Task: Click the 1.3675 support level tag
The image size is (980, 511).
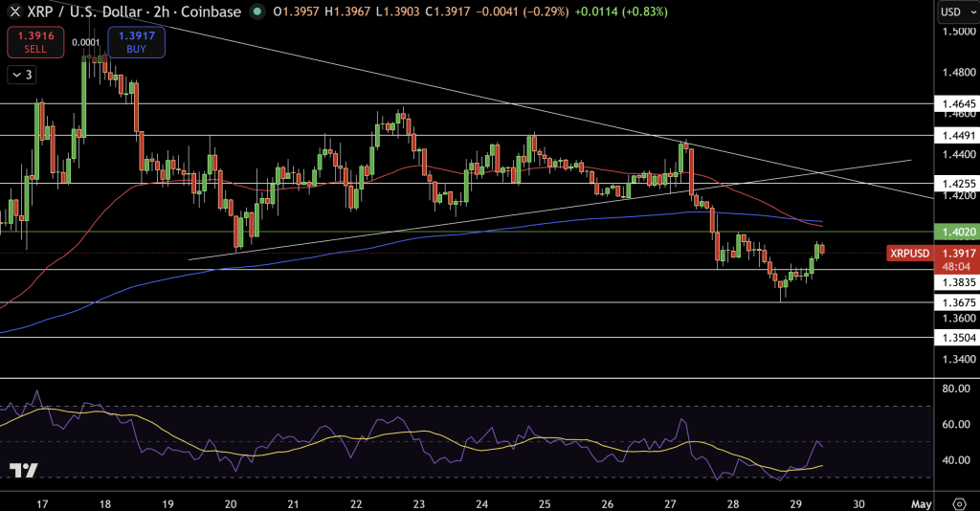Action: 957,302
